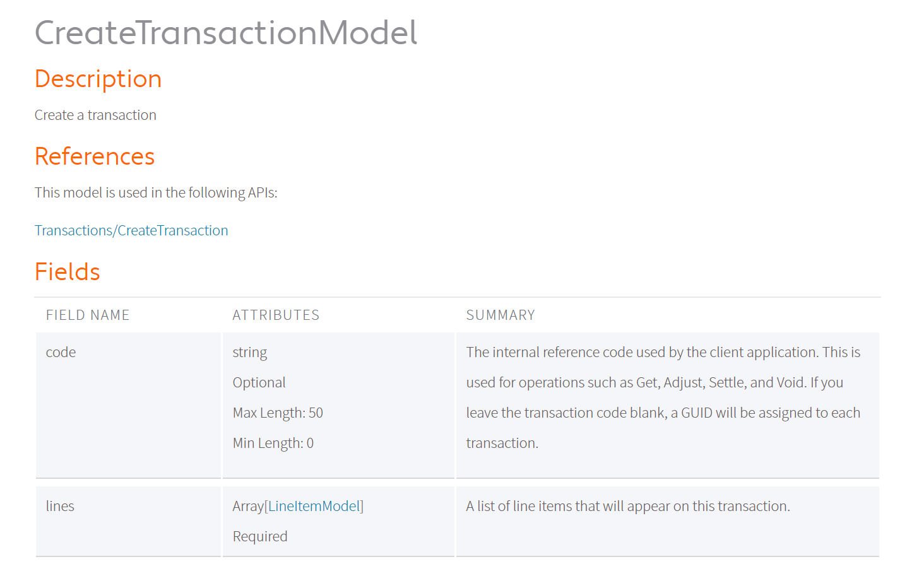Click the lines field summary text
Image resolution: width=924 pixels, height=564 pixels.
628,507
